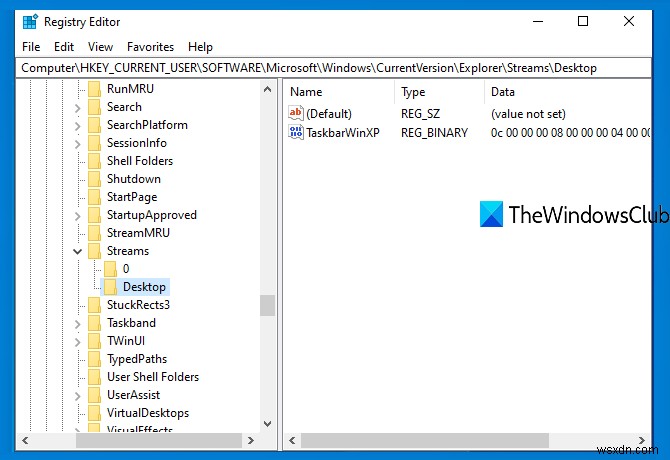This screenshot has height=460, width=670.
Task: Select the TypedPaths folder icon
Action: pyautogui.click(x=94, y=359)
